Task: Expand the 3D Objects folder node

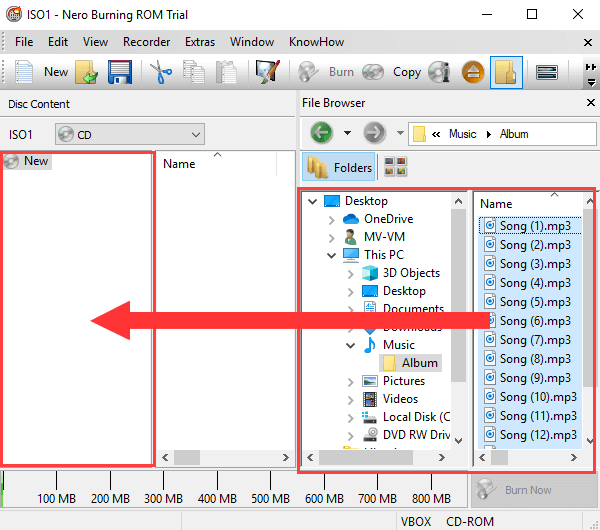Action: (x=351, y=274)
